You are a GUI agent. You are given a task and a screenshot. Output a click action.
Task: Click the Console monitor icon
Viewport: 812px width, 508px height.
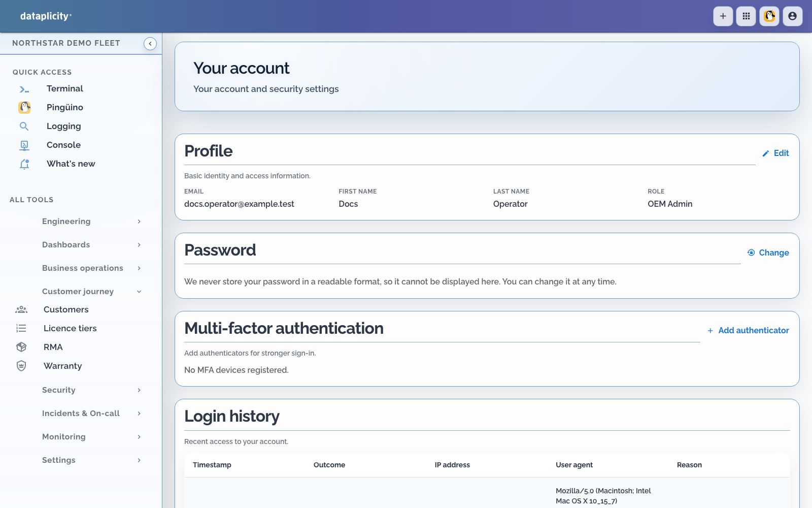24,145
